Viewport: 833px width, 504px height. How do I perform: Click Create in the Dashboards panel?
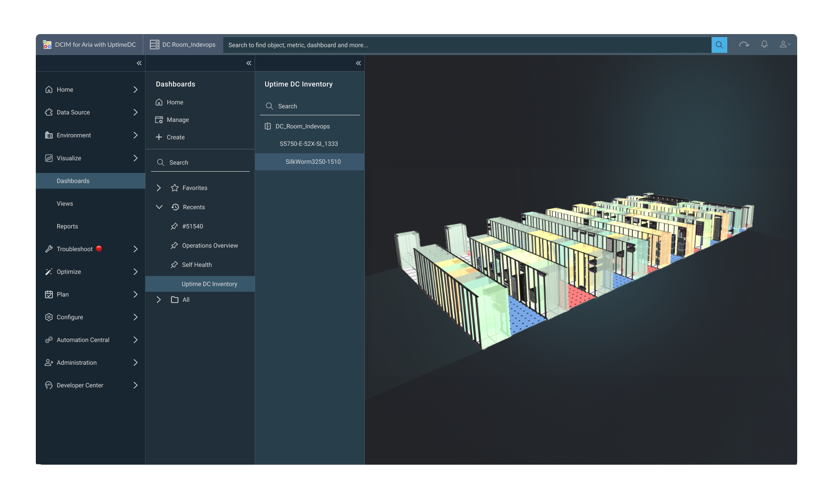[176, 137]
